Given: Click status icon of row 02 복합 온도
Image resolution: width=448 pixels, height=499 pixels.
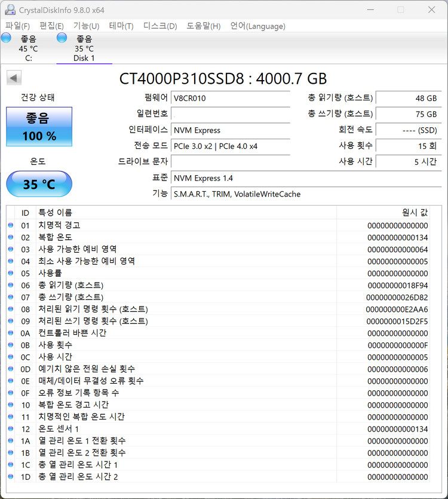Looking at the screenshot, I should coord(11,237).
